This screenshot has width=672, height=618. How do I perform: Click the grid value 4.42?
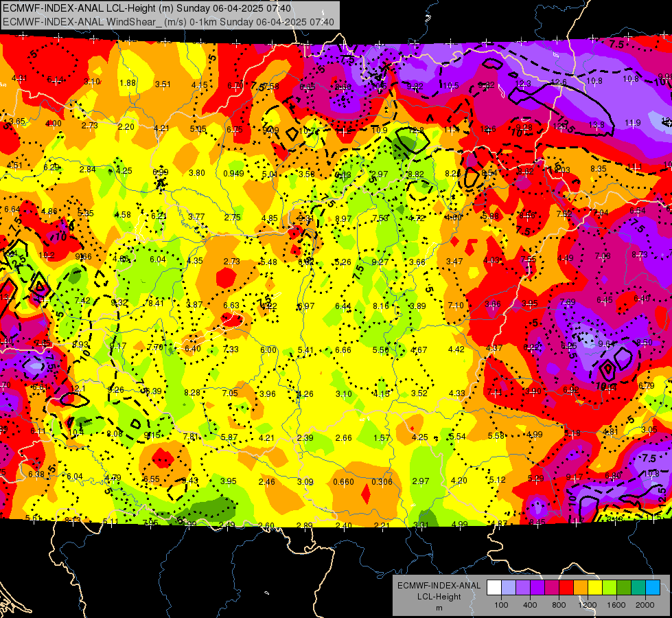456,349
